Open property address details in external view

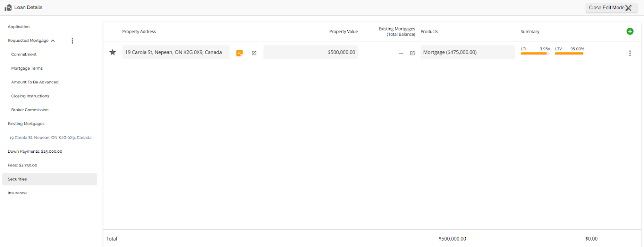(x=254, y=53)
